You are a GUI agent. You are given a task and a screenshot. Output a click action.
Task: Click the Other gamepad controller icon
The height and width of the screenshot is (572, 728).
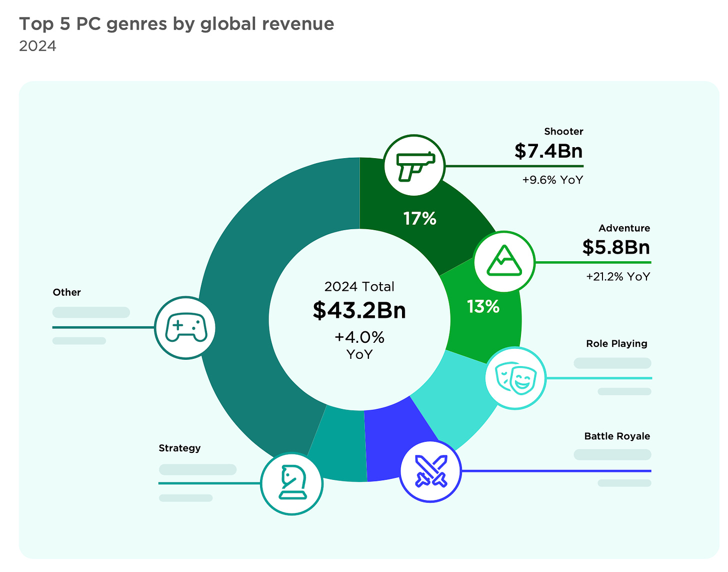tap(185, 327)
